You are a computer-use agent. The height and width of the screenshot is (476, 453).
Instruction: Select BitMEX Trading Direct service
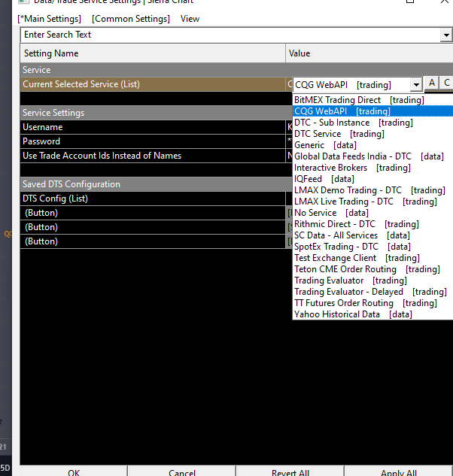pos(372,100)
